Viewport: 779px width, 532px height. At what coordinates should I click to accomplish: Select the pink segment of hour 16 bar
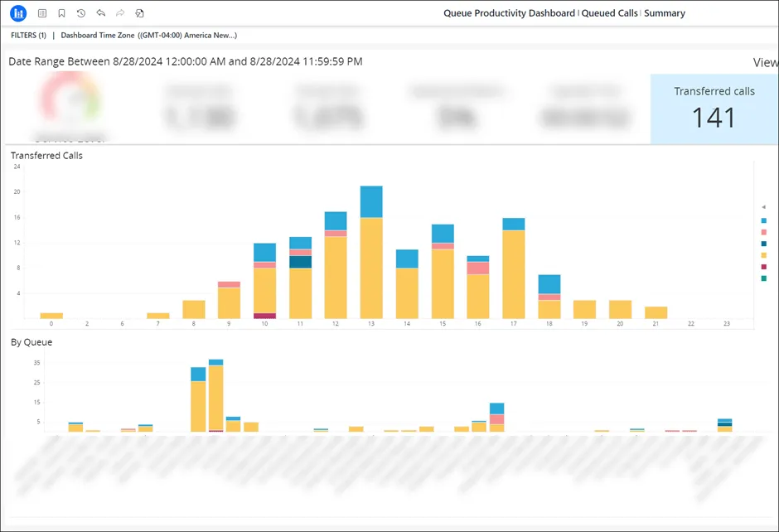coord(478,268)
